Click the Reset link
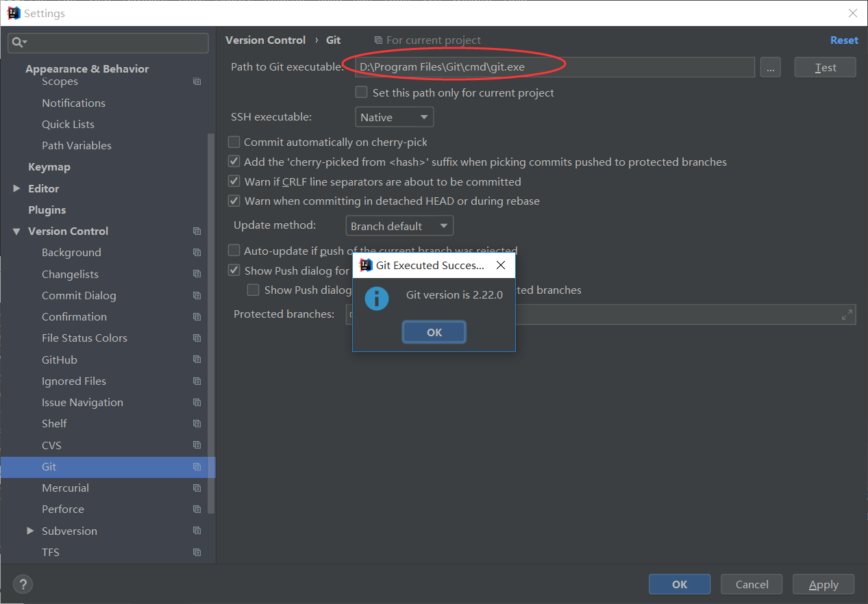The image size is (868, 604). click(844, 40)
